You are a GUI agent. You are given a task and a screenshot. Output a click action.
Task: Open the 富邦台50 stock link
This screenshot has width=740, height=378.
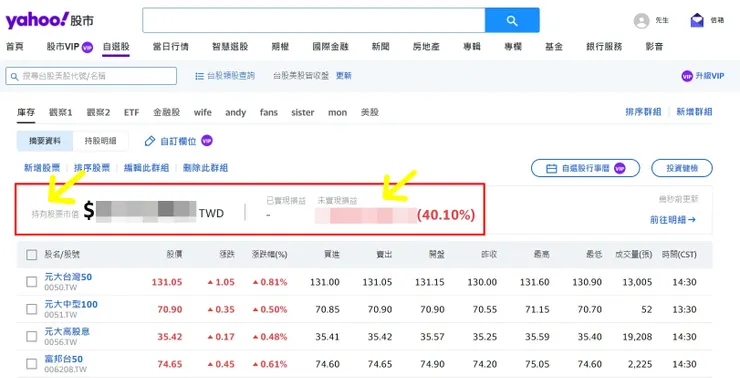point(64,359)
